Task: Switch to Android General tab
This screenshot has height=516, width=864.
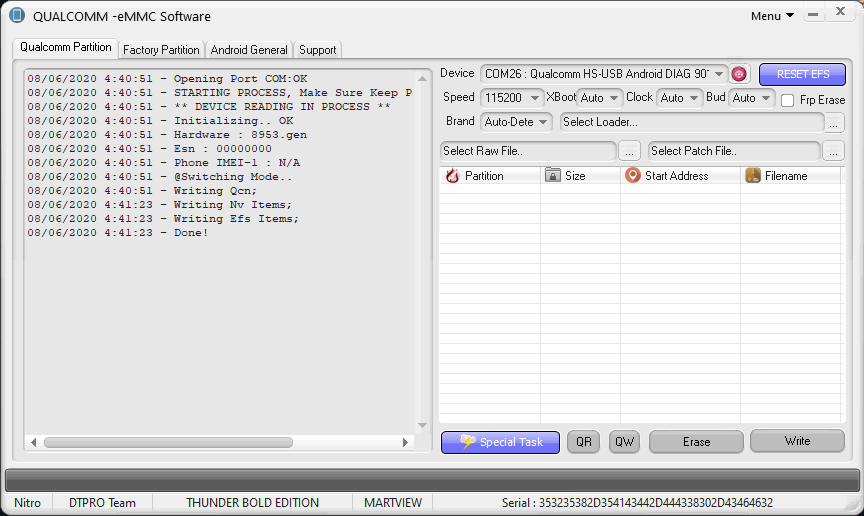Action: [x=249, y=50]
